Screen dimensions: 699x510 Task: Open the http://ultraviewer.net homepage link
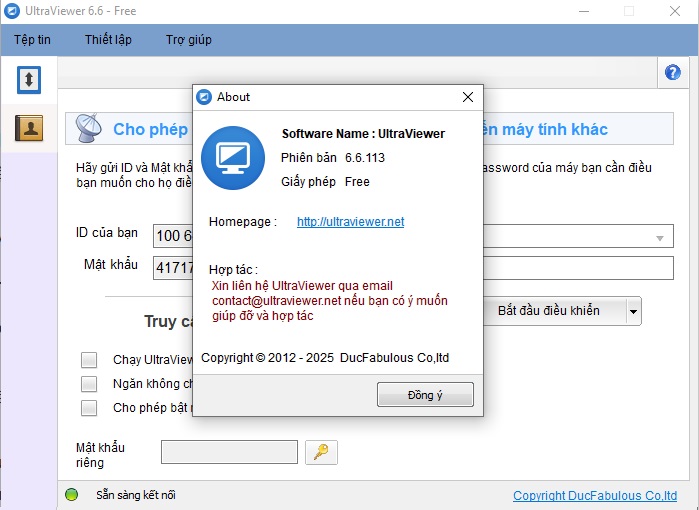(350, 222)
